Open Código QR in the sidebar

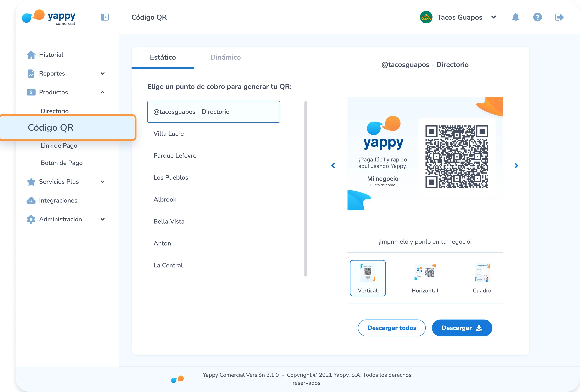(x=67, y=128)
